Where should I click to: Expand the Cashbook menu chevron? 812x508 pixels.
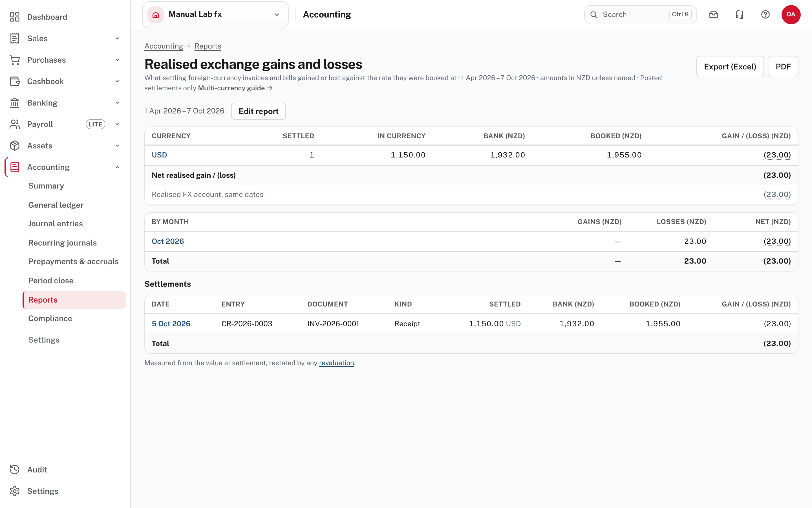pos(118,81)
